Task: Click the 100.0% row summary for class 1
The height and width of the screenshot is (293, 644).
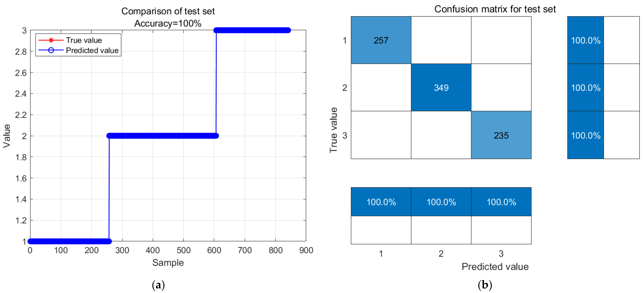Action: pos(585,40)
